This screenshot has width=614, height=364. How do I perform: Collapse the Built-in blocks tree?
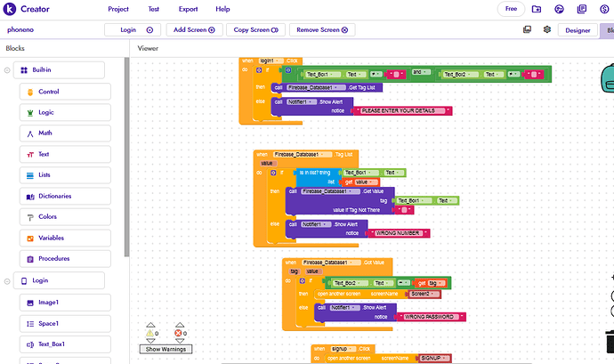pyautogui.click(x=7, y=70)
